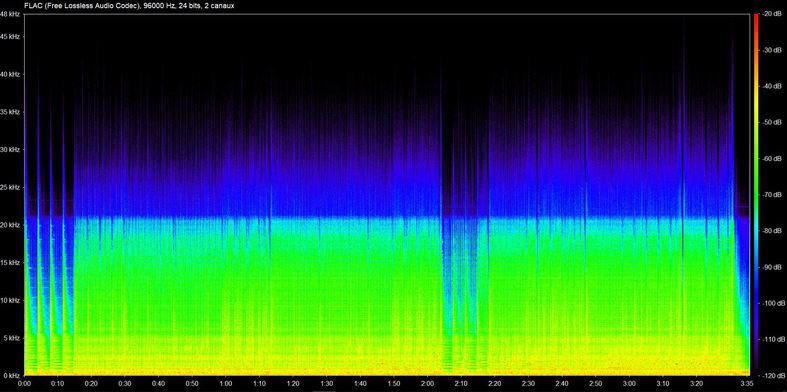This screenshot has height=392, width=787.
Task: Click the 0:30 time axis label
Action: point(125,383)
